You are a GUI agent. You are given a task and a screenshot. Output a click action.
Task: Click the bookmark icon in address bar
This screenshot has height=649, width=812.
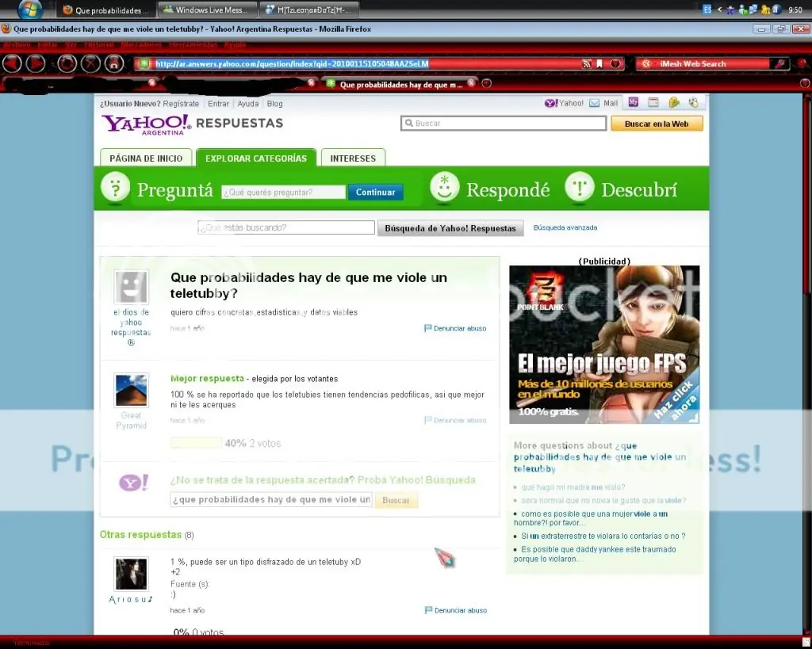[599, 63]
